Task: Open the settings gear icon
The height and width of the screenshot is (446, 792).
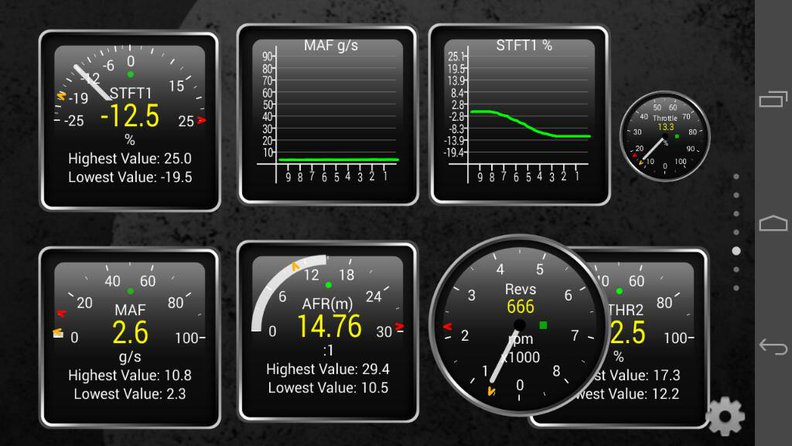Action: (724, 416)
